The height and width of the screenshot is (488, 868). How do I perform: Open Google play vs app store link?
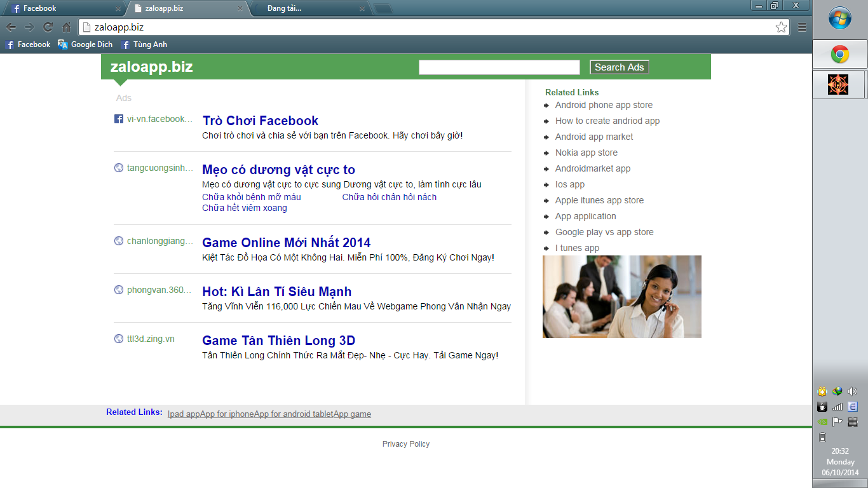pyautogui.click(x=604, y=232)
